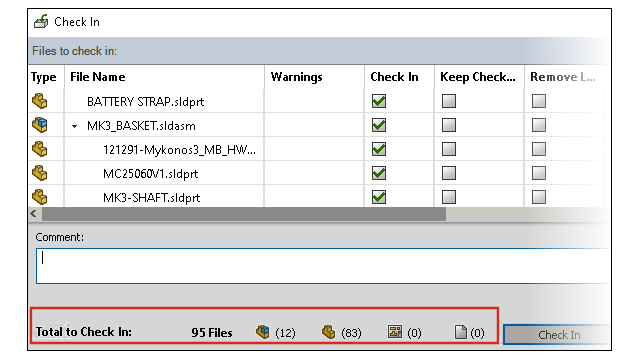Click the MK3-SHAFT part type icon
Image resolution: width=640 pixels, height=360 pixels.
[40, 197]
